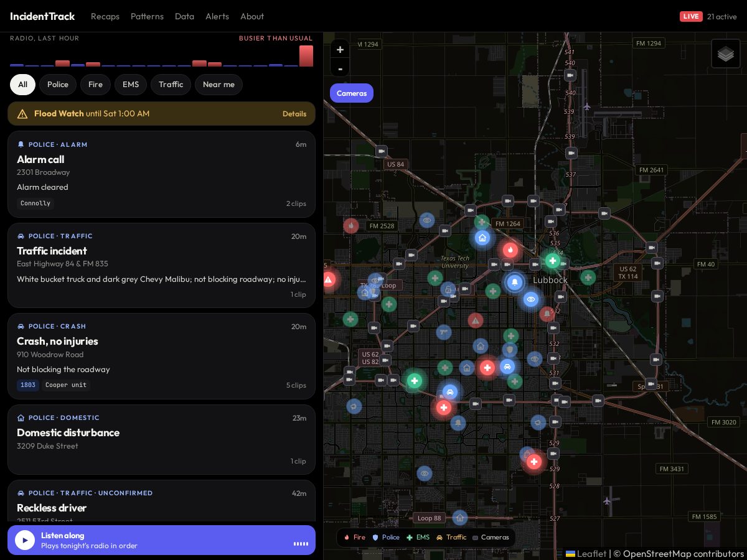
Task: Click the red warning triangle at map's left edge
Action: pos(329,280)
